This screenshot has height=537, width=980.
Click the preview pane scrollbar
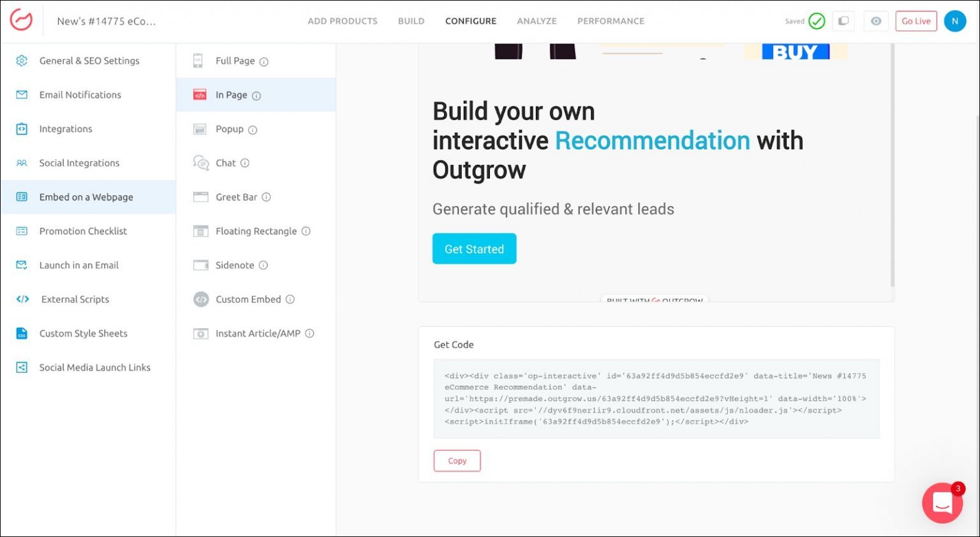click(x=892, y=166)
